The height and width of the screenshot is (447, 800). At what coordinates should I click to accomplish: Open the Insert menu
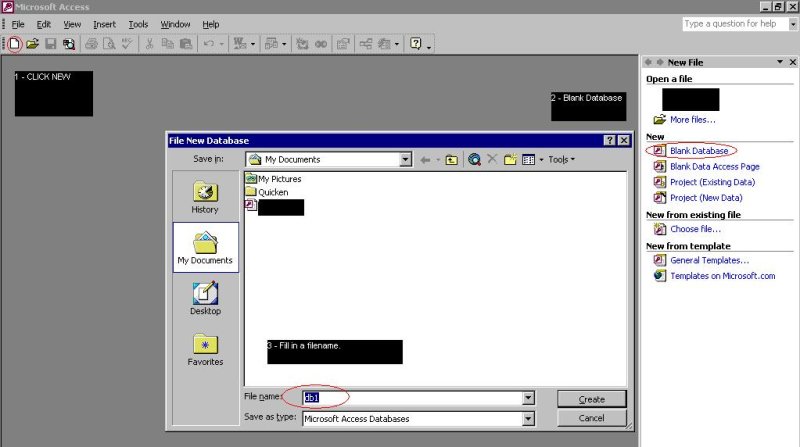[x=104, y=24]
